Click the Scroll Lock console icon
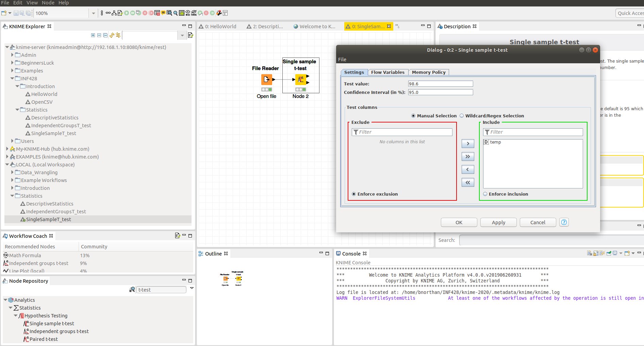This screenshot has height=346, width=644. tap(596, 253)
